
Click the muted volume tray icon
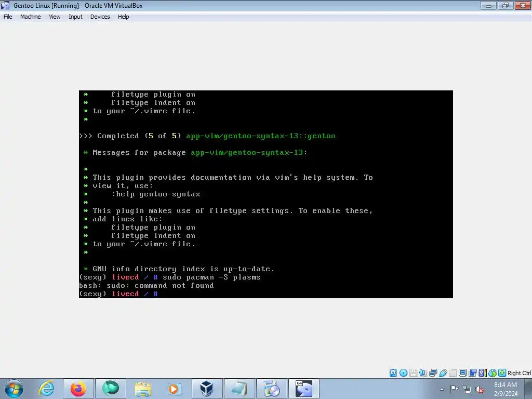[480, 389]
